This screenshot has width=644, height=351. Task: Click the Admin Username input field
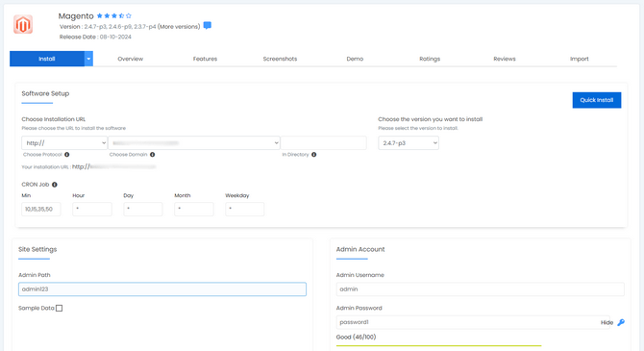[x=481, y=288]
